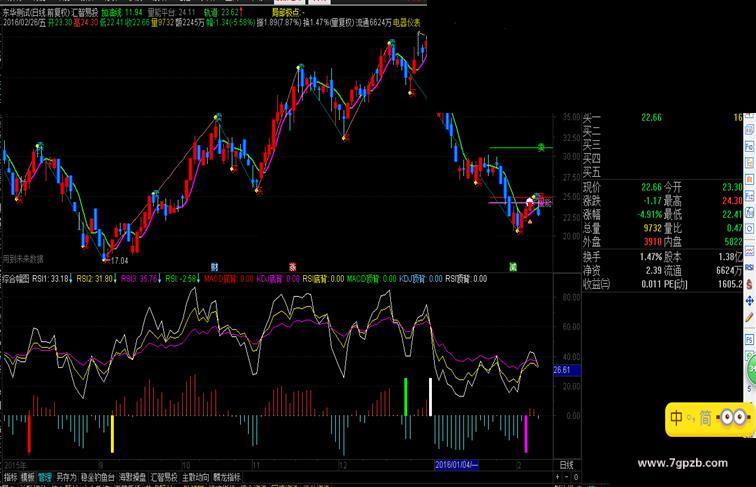756x487 pixels.
Task: Switch to 汇智易投 indicator tab
Action: [164, 477]
